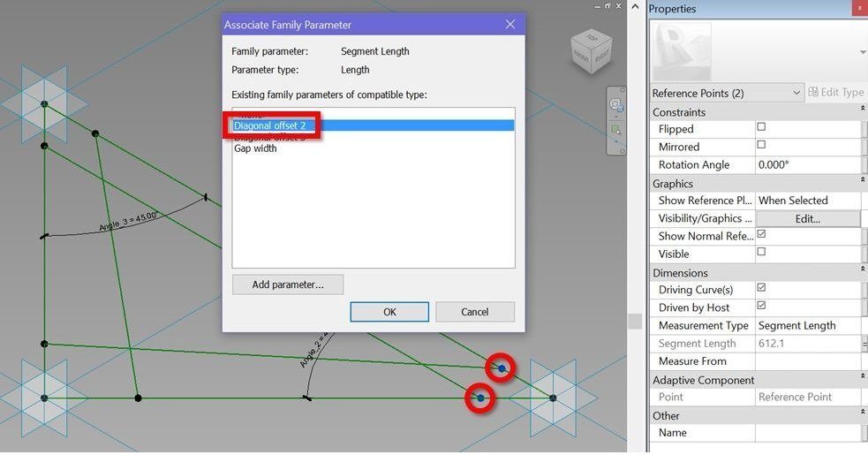
Task: Change Show Reference Planes 'When Selected' value
Action: click(808, 200)
